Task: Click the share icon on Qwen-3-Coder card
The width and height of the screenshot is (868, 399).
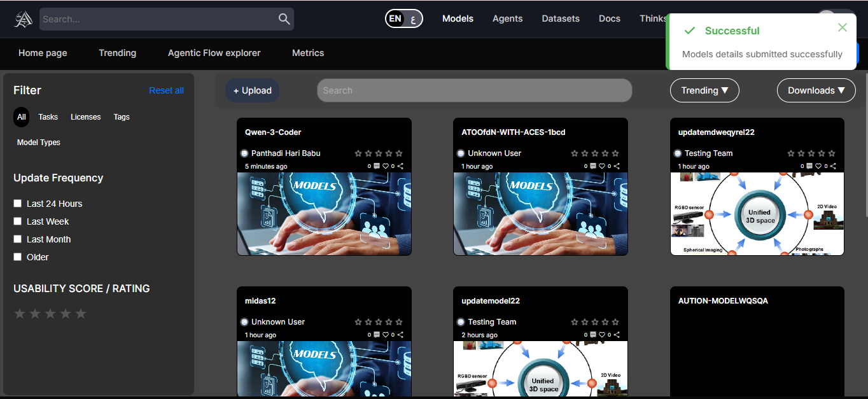Action: [x=400, y=166]
